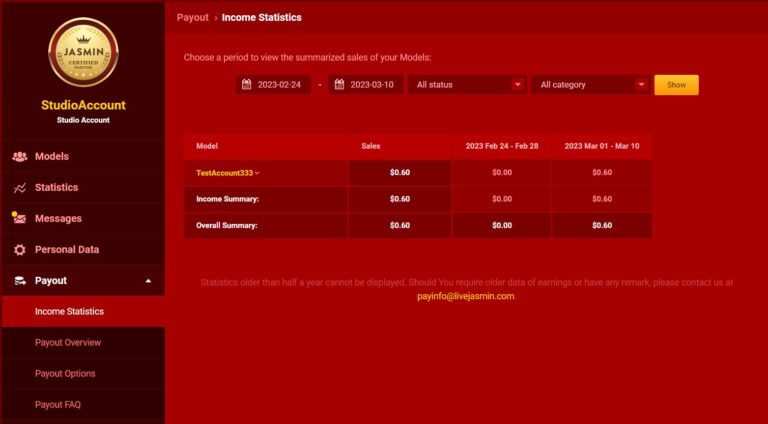The height and width of the screenshot is (424, 768).
Task: Open the All category dropdown
Action: pyautogui.click(x=590, y=85)
